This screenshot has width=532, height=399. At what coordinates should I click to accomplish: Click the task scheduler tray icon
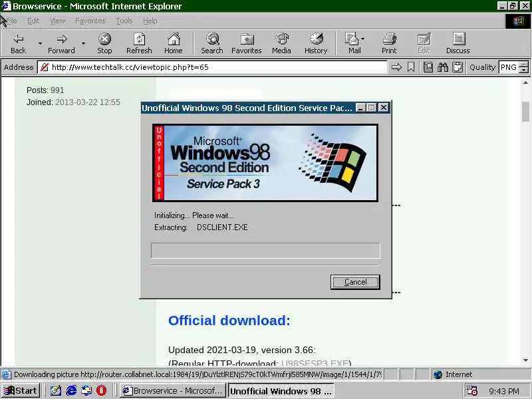coord(472,390)
